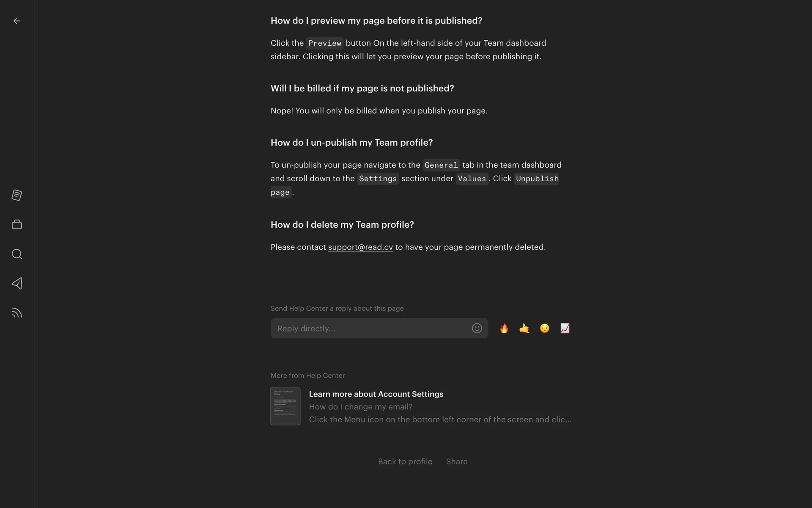Open the posts document icon in sidebar
Screen dimensions: 812x508
click(x=17, y=195)
